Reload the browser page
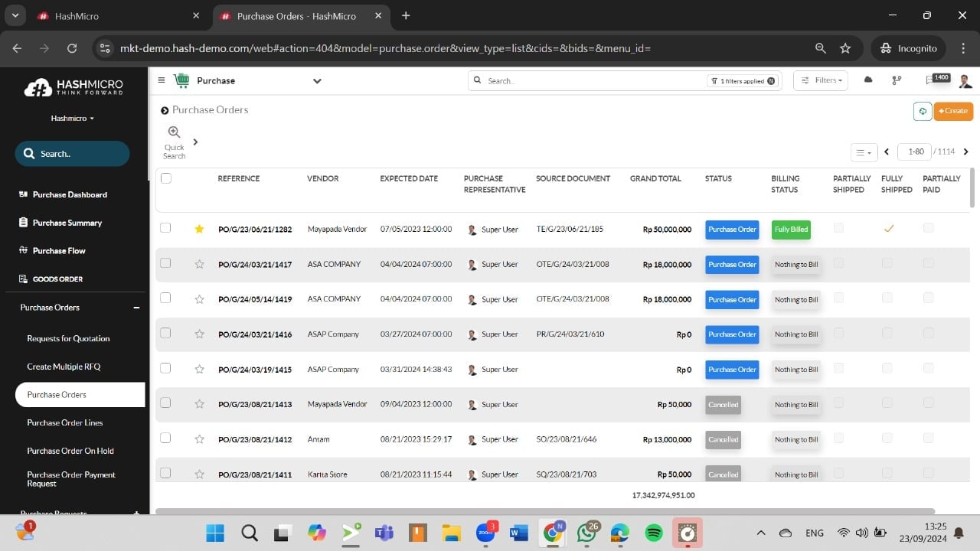Image resolution: width=980 pixels, height=551 pixels. (x=72, y=48)
